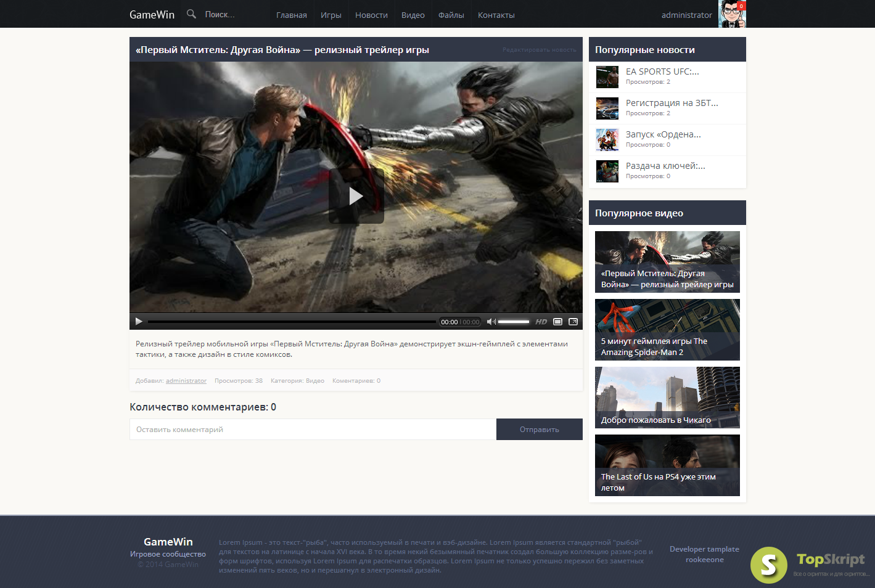Open Раздача ключей news item
Screen dimensions: 875x588
[665, 166]
